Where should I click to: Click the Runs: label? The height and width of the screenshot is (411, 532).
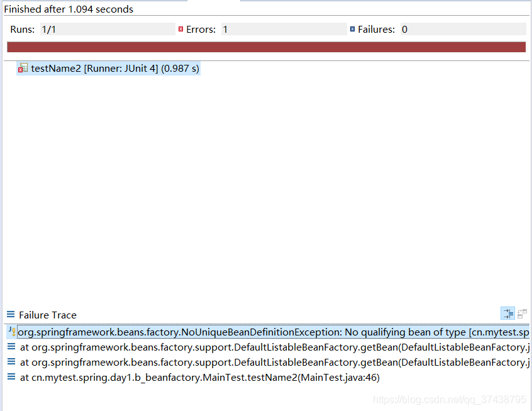(23, 30)
